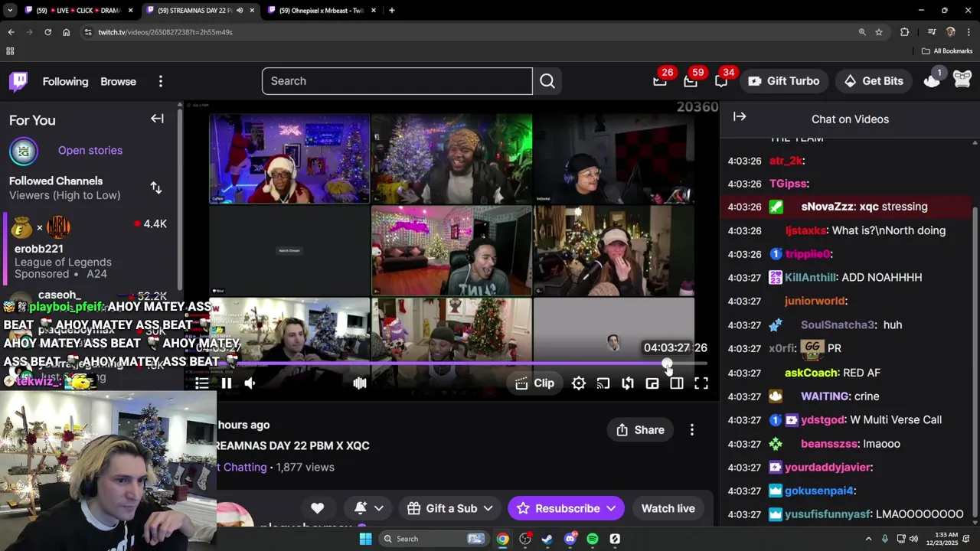Open Gift a Sub dropdown
Screen dimensions: 980x551
449,508
